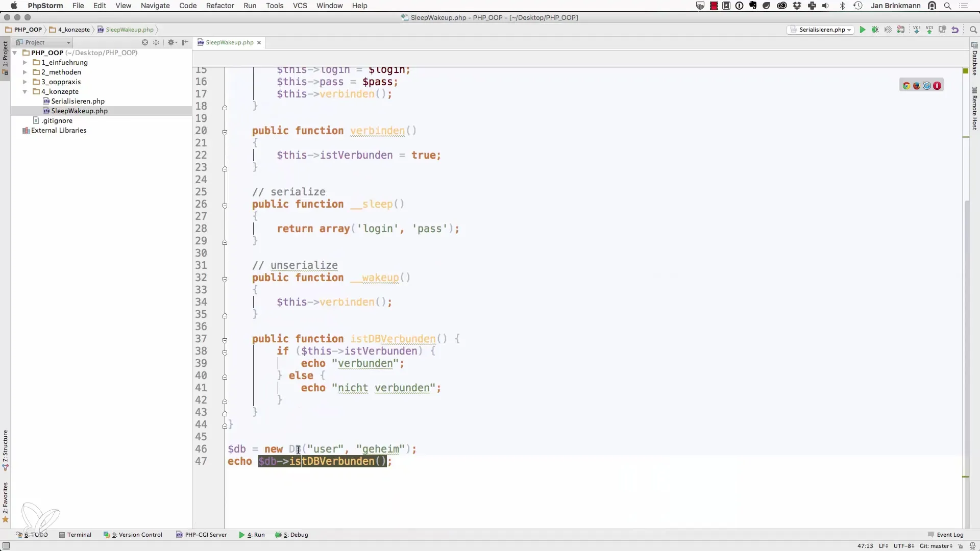Change LF line separator in status bar

click(883, 546)
